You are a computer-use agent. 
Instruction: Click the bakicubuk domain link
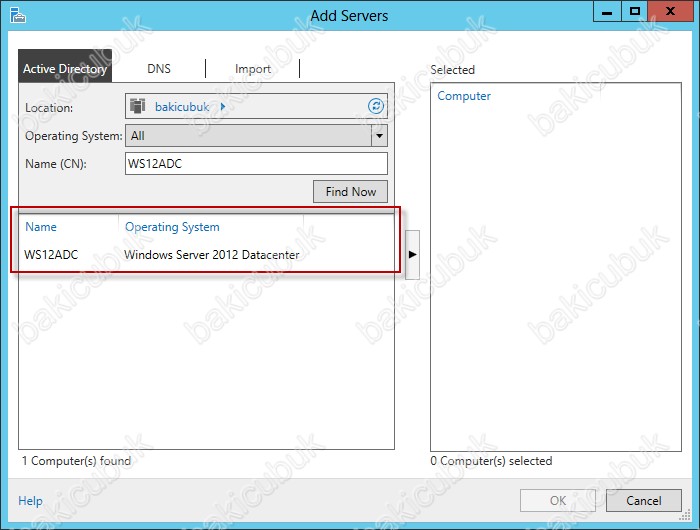click(182, 107)
